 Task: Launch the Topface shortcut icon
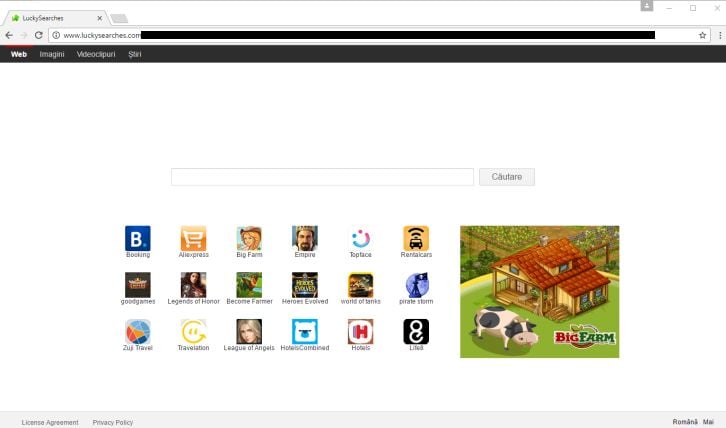pos(360,238)
